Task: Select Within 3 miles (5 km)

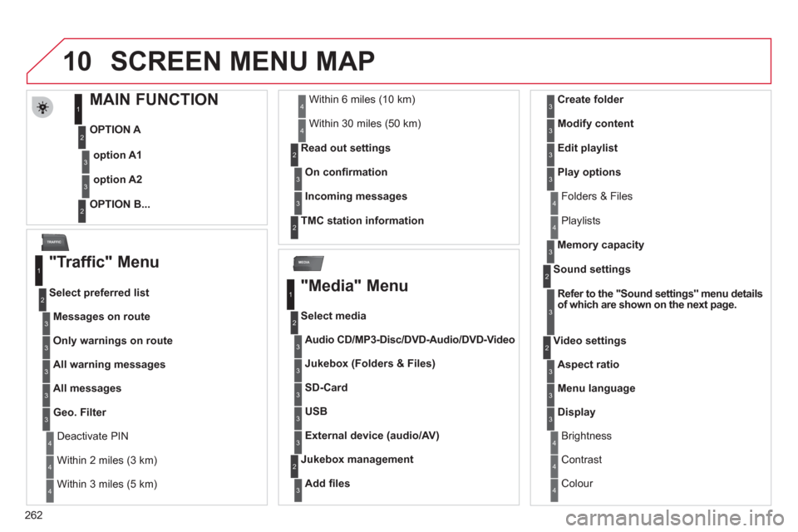Action: point(107,484)
